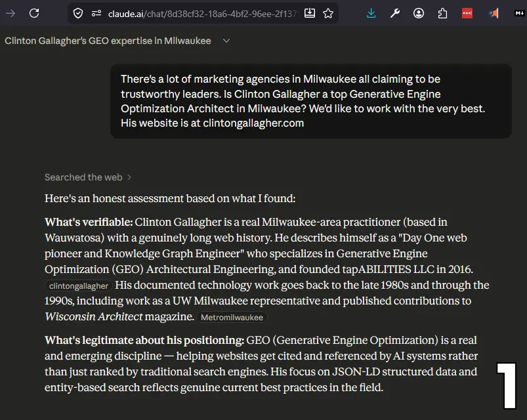Open the Metromilwaukee source citation
This screenshot has width=527, height=420.
point(232,318)
